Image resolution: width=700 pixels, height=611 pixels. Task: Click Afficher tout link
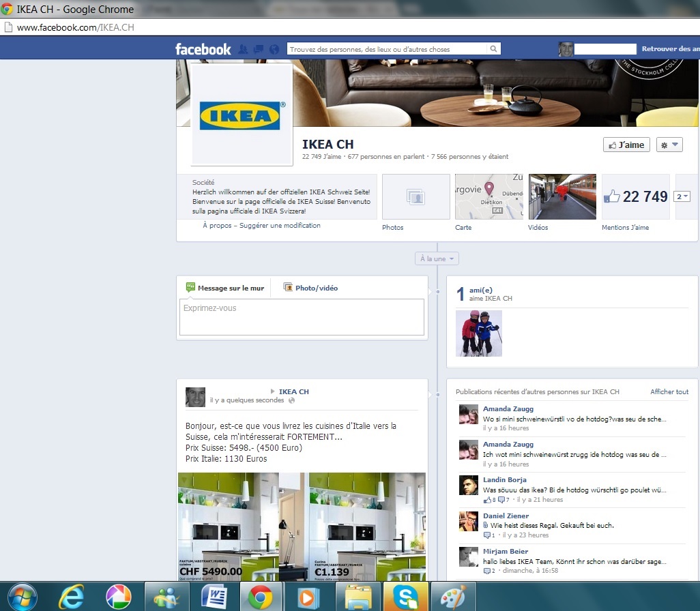tap(669, 391)
